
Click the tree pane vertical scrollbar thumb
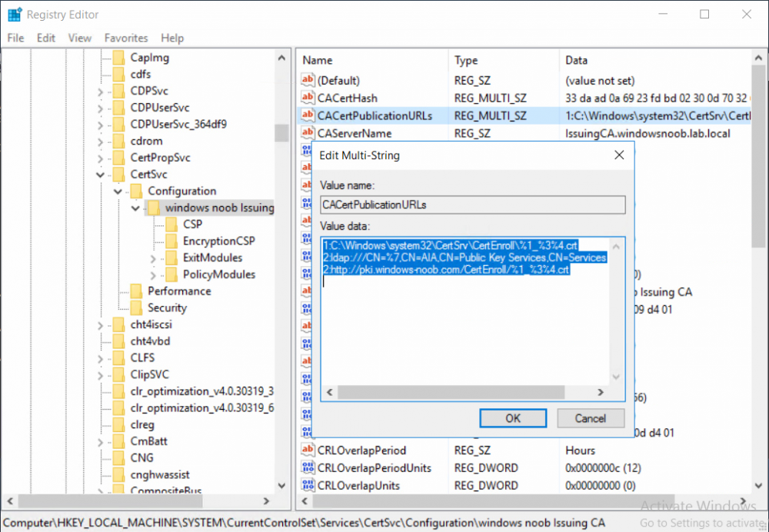coord(281,132)
